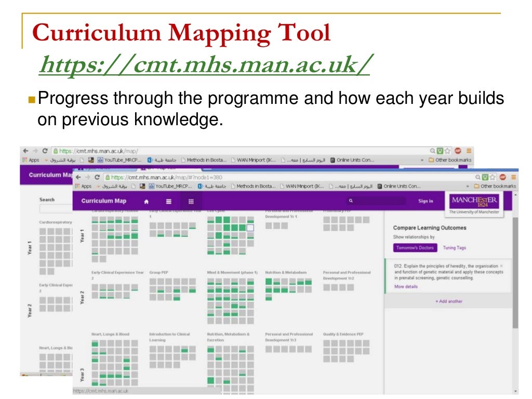Image resolution: width=532 pixels, height=399 pixels.
Task: Click the home icon in Curriculum Map bar
Action: [x=146, y=202]
